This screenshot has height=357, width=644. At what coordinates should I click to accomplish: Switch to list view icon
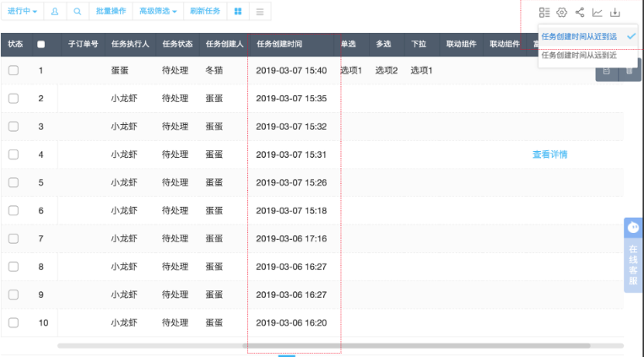tap(260, 12)
